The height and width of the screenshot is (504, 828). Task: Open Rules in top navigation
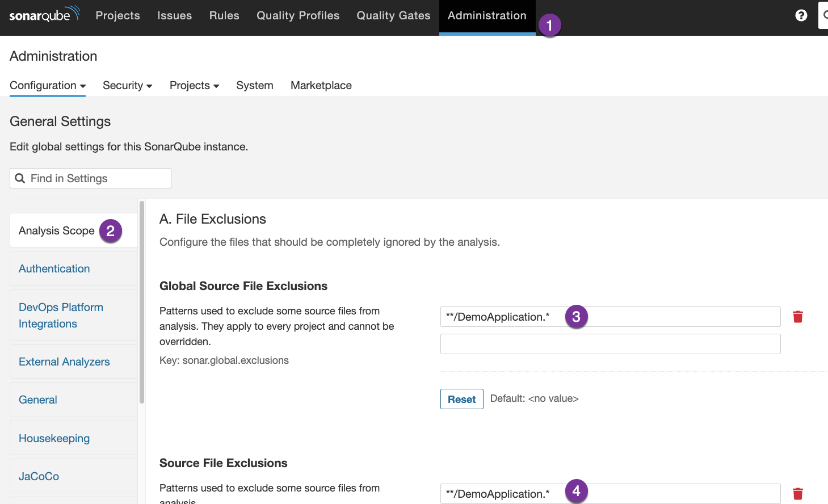pos(224,15)
